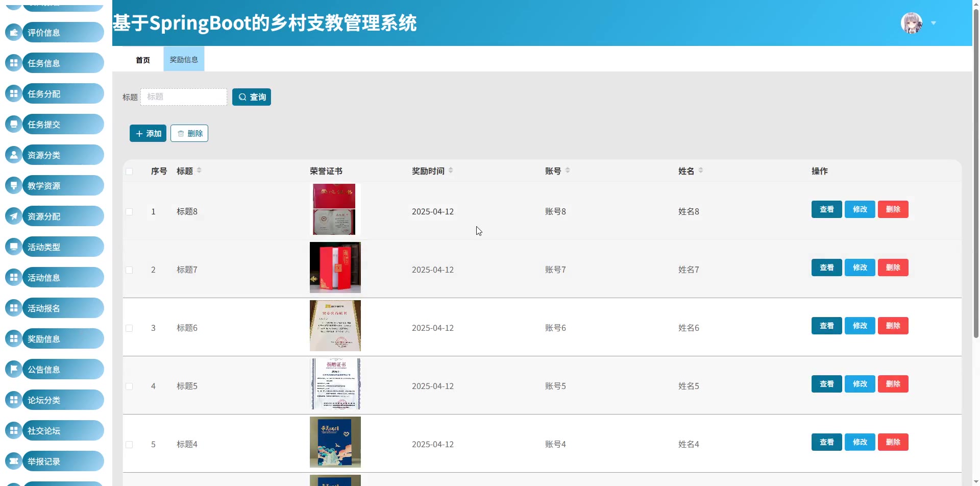The height and width of the screenshot is (486, 980).
Task: Click the grid icon beside 任务信息
Action: pos(14,63)
